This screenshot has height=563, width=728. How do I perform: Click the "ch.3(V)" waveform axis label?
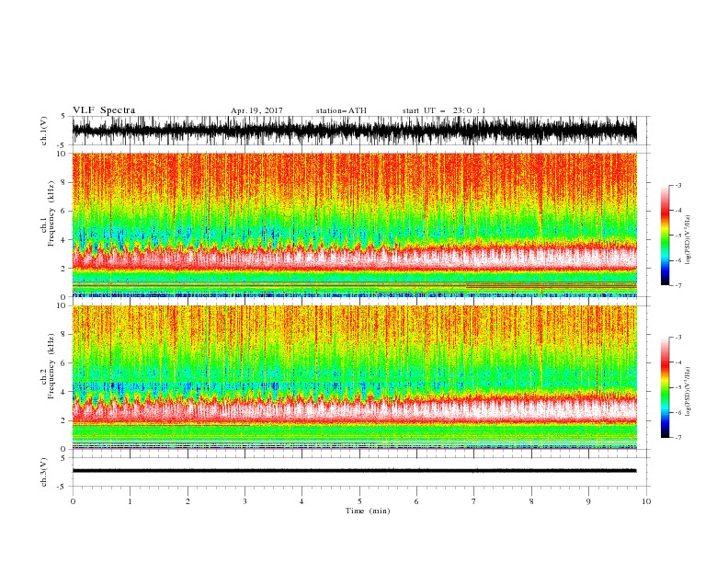[x=44, y=472]
